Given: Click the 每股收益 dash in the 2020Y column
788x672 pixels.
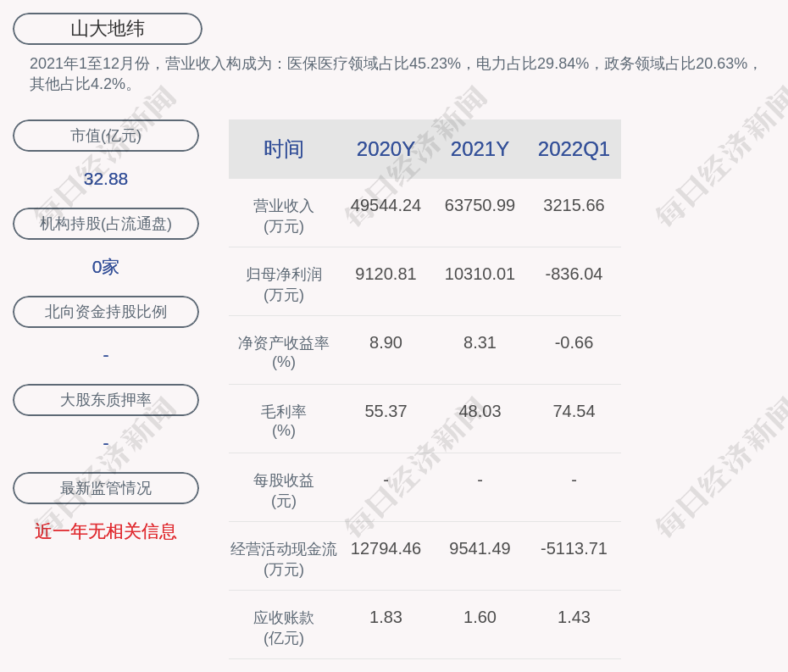Looking at the screenshot, I should 386,480.
